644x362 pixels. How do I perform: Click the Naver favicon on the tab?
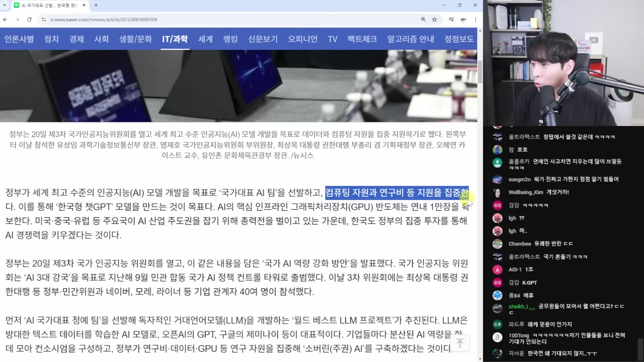point(17,5)
